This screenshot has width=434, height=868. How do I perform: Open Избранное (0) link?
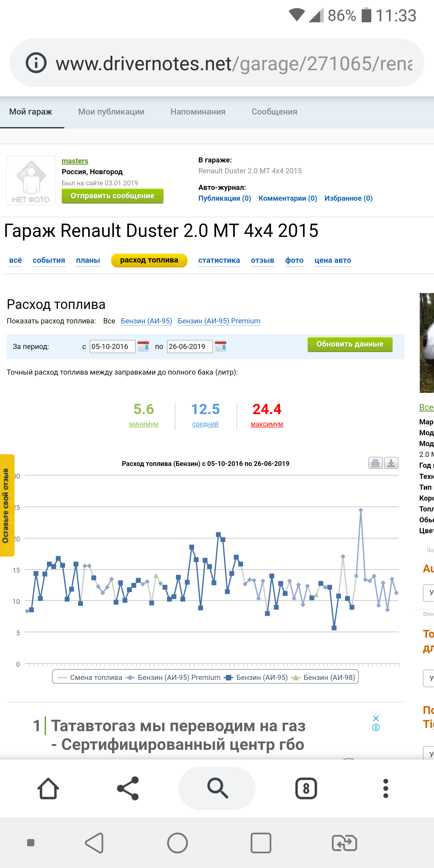[x=348, y=198]
